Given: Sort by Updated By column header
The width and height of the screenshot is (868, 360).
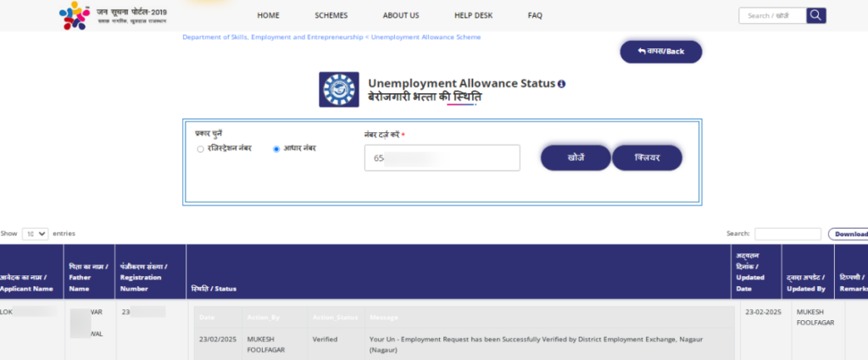Looking at the screenshot, I should pos(808,272).
